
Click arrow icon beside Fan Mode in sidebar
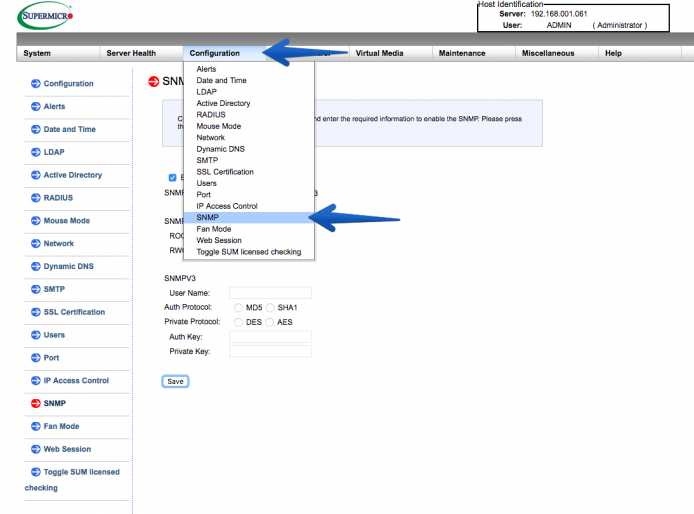(36, 426)
